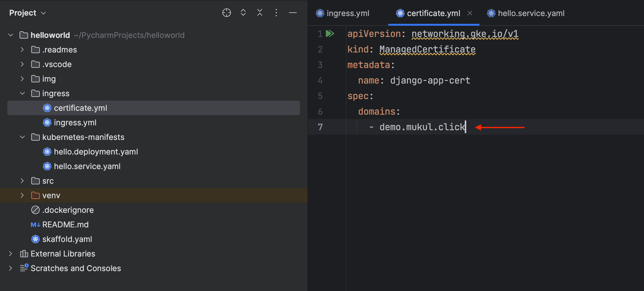Click the helloworld root folder icon
Screen dimensions: 644x291
point(24,35)
